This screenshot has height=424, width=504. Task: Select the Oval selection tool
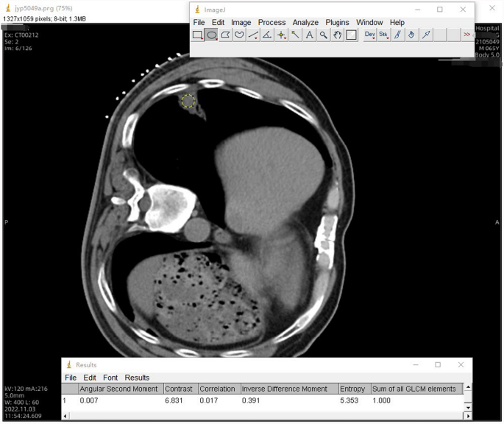(211, 35)
